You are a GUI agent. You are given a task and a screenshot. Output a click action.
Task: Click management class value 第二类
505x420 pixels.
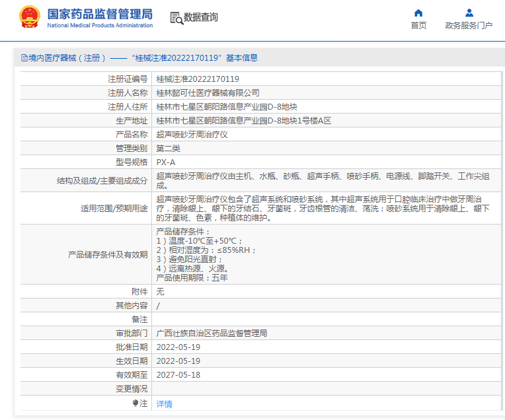coord(168,149)
